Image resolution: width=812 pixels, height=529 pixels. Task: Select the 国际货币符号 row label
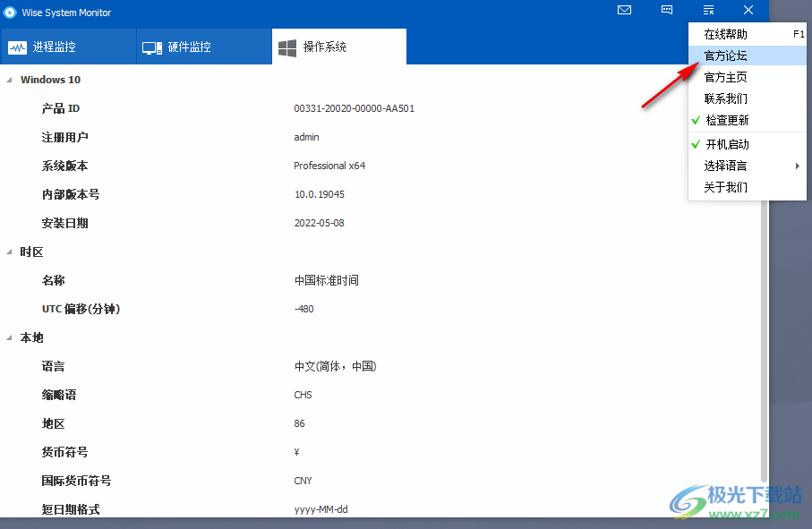(x=76, y=481)
